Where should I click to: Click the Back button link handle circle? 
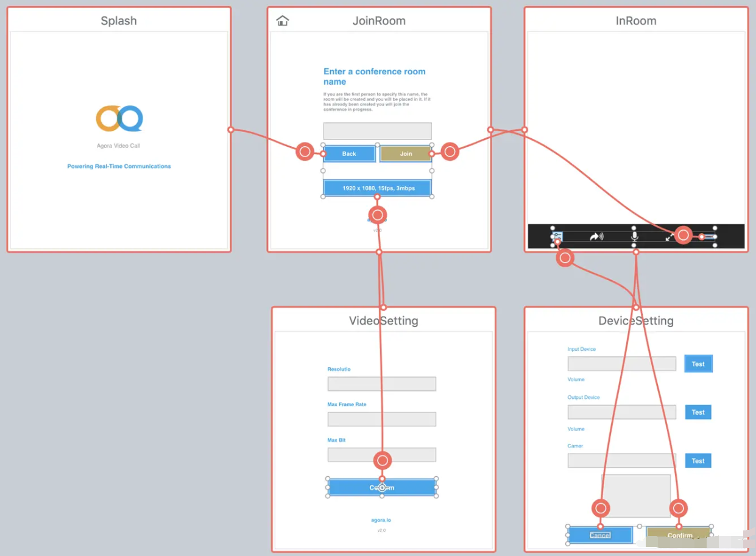305,152
